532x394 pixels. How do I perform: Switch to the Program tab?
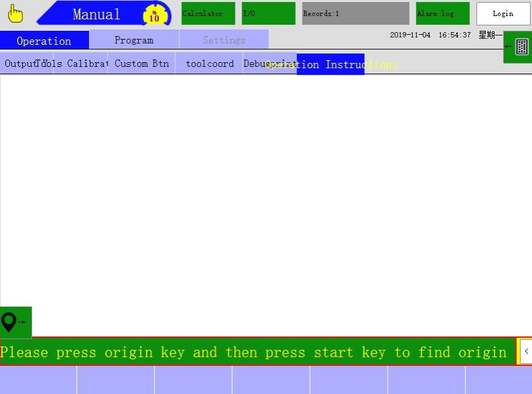[134, 40]
